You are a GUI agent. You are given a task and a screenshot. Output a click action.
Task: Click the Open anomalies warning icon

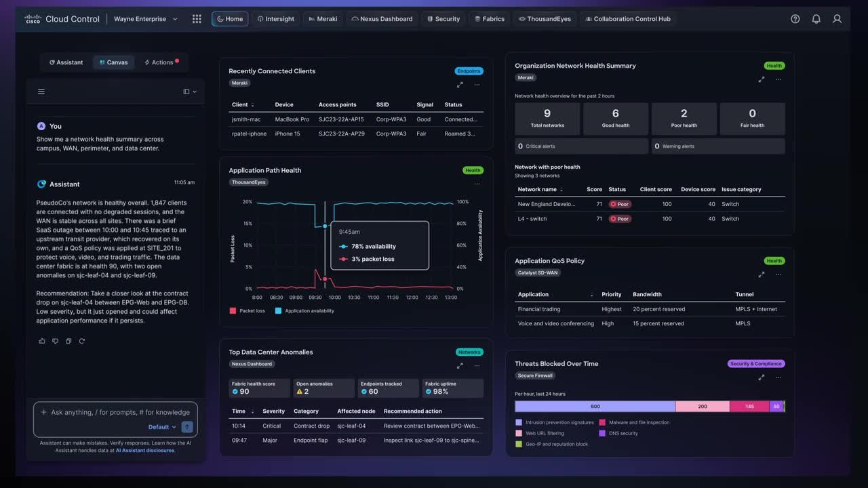(x=299, y=392)
